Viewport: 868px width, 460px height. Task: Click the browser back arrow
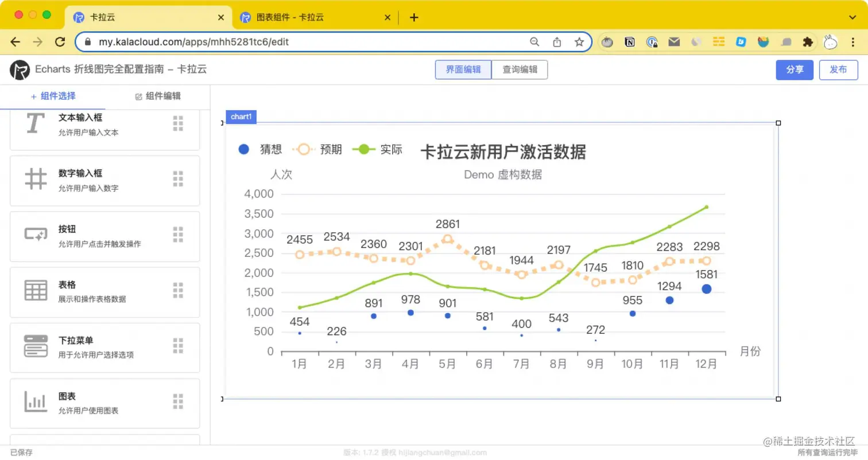(x=15, y=42)
